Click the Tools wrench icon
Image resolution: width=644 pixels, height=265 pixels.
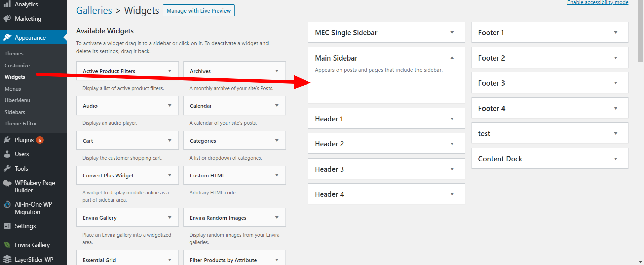[x=7, y=168]
